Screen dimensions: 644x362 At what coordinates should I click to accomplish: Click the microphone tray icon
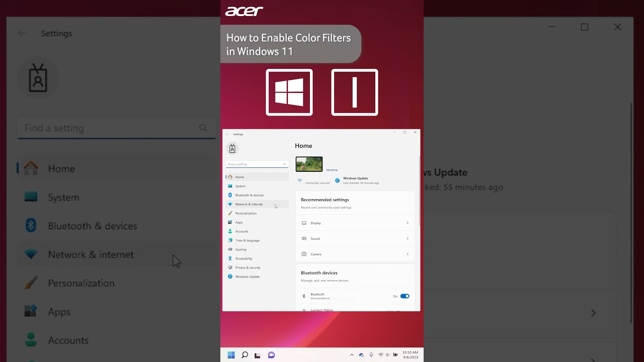pyautogui.click(x=371, y=355)
